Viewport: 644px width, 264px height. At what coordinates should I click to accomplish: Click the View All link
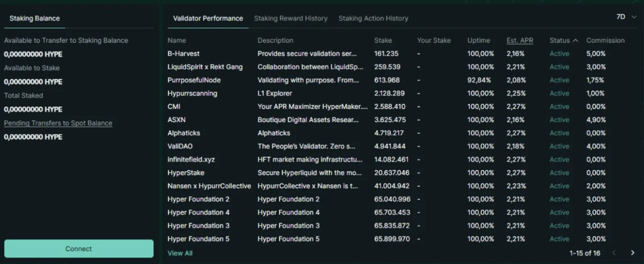(x=180, y=253)
